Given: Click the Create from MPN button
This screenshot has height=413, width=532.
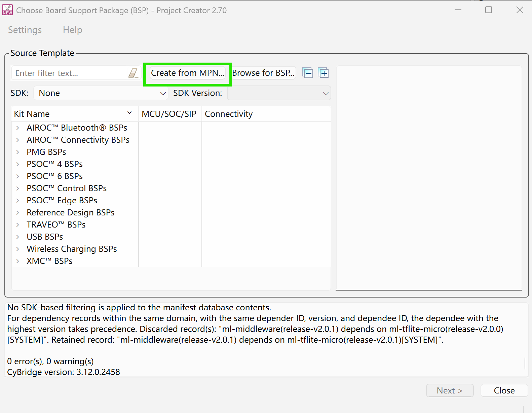Looking at the screenshot, I should tap(188, 73).
